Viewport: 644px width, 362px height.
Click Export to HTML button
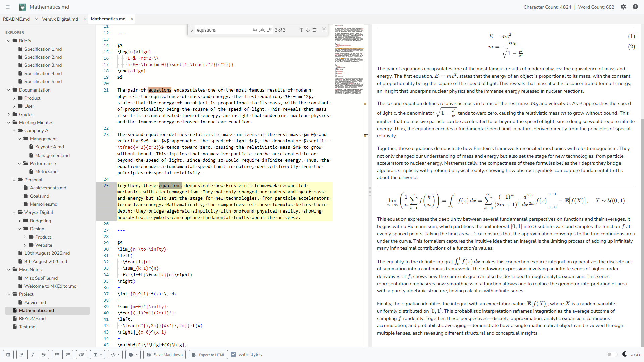point(208,355)
